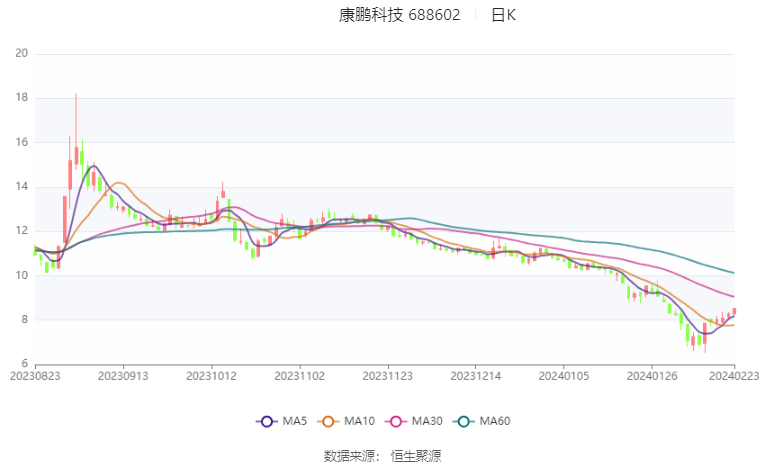
Task: Toggle the MA30 legend series
Action: pyautogui.click(x=414, y=421)
